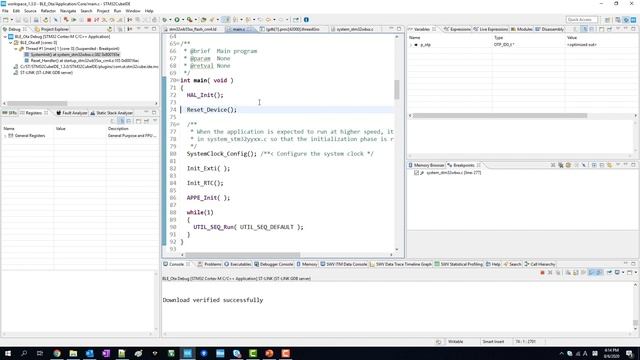Viewport: 640px width, 360px height.
Task: Switch to the Live Expressions tab
Action: [x=491, y=29]
